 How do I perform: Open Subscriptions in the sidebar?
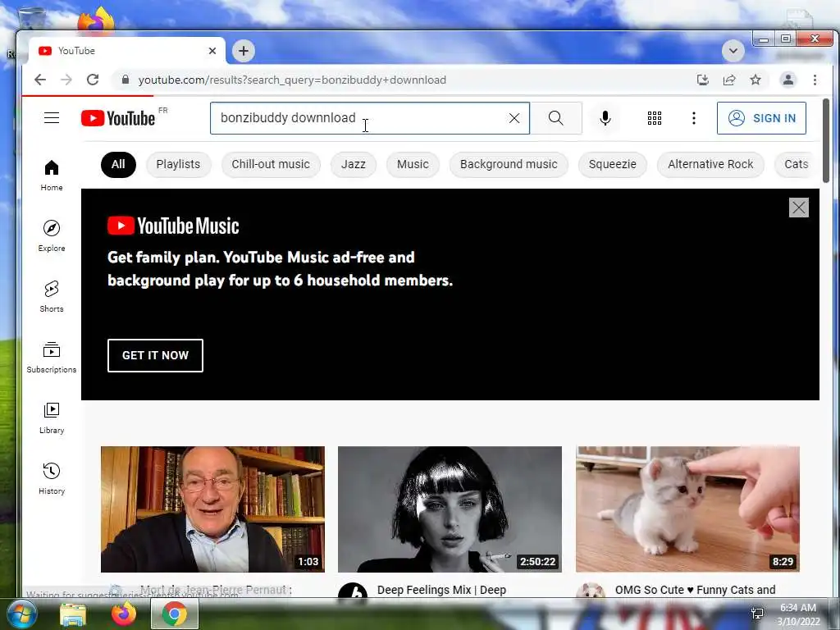click(x=52, y=358)
